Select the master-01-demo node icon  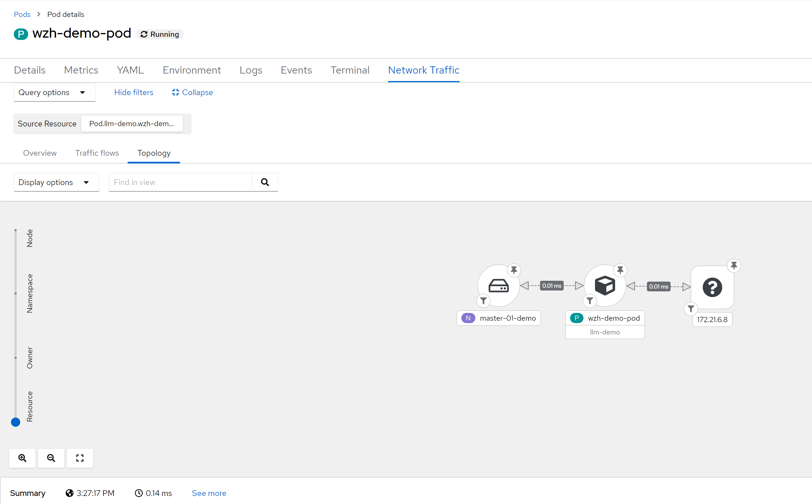click(498, 286)
